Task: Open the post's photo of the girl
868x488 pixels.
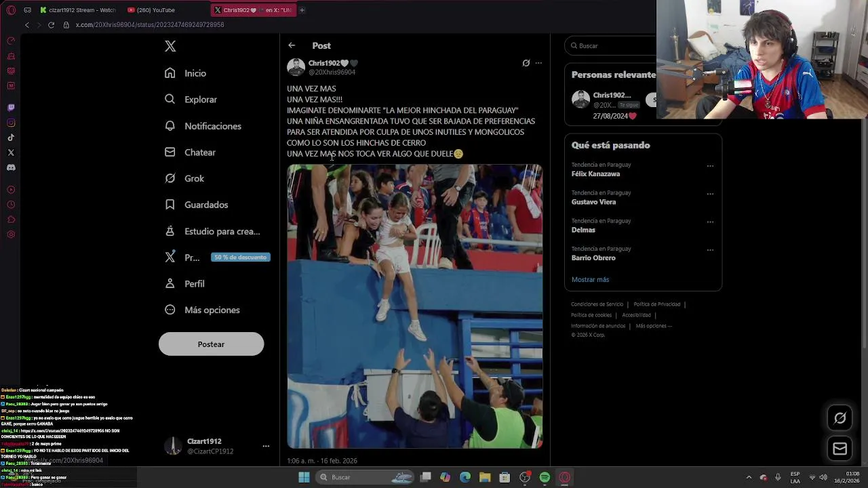Action: pyautogui.click(x=414, y=306)
